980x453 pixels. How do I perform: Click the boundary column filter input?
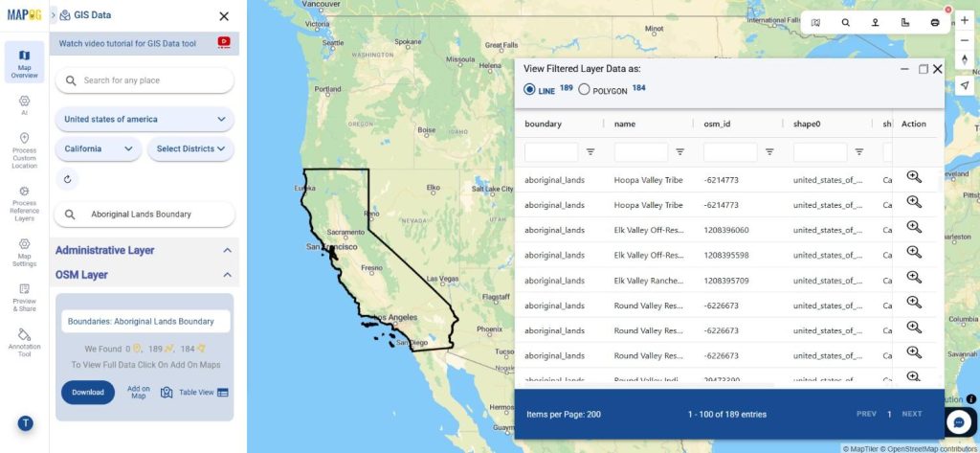(551, 152)
